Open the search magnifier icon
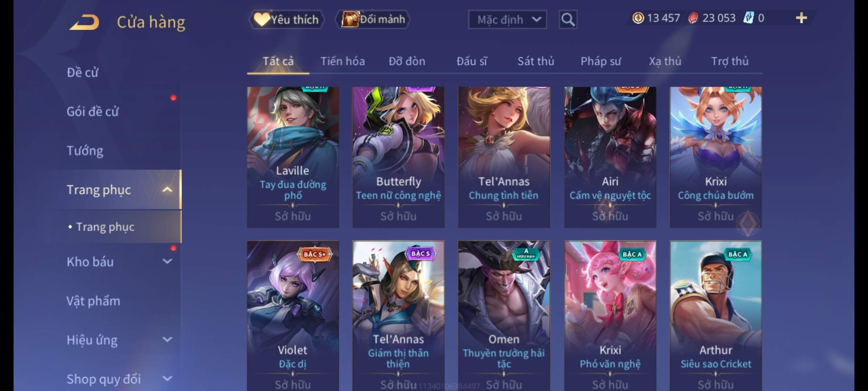This screenshot has height=391, width=868. [568, 20]
